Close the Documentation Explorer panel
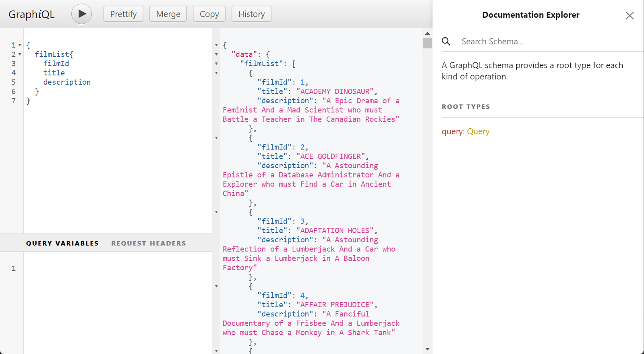 click(630, 15)
